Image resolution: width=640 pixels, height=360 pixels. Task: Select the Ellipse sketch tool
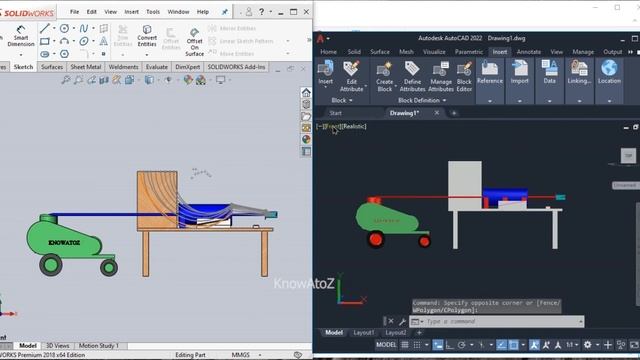84,41
